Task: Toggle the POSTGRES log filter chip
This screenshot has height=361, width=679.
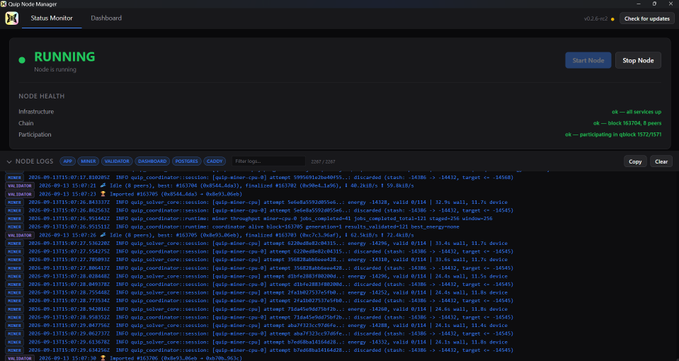Action: [187, 161]
